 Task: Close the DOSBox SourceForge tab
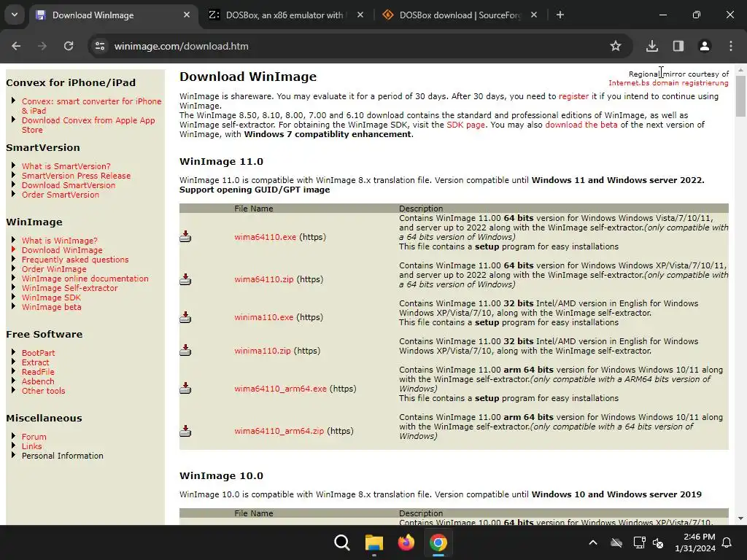533,15
